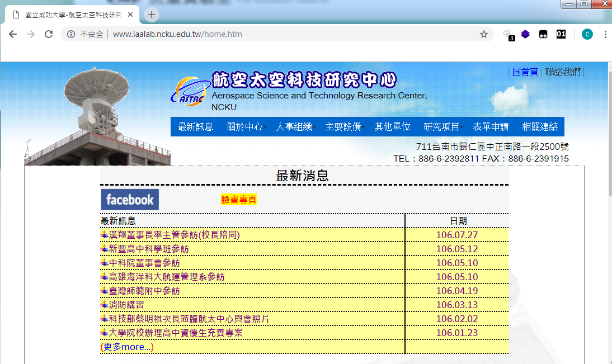Click the arrow icon beside 新豐高中科學班參訪

pos(104,249)
